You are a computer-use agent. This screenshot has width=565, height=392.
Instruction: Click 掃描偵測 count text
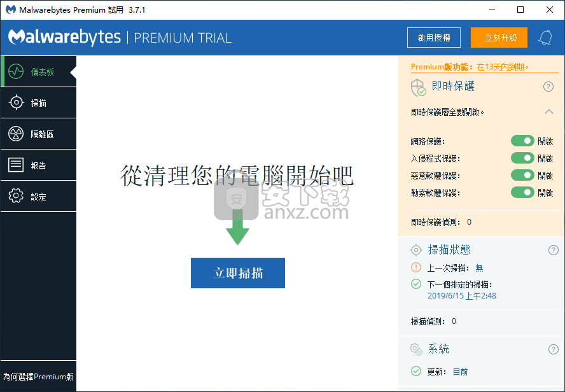pyautogui.click(x=433, y=321)
